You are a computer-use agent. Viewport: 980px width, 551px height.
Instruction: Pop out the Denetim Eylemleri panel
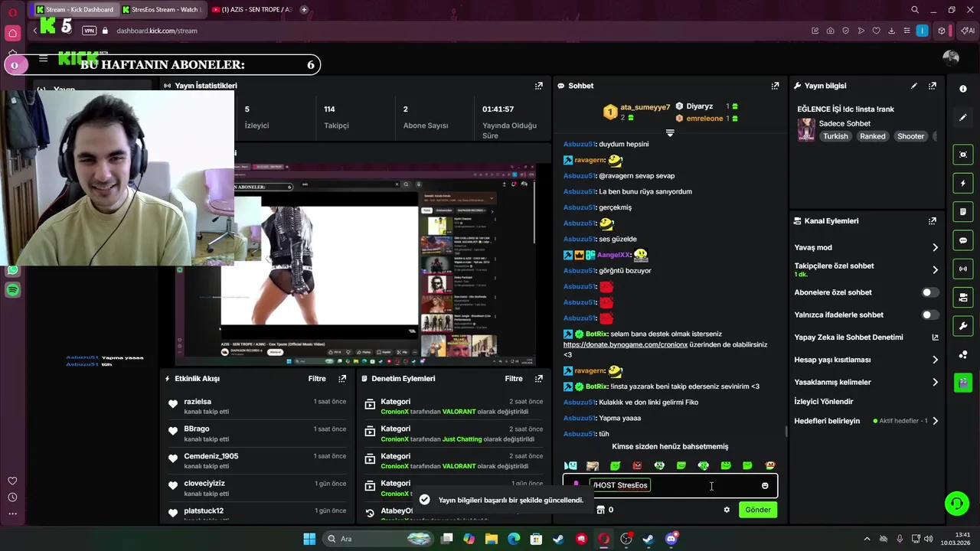coord(539,378)
